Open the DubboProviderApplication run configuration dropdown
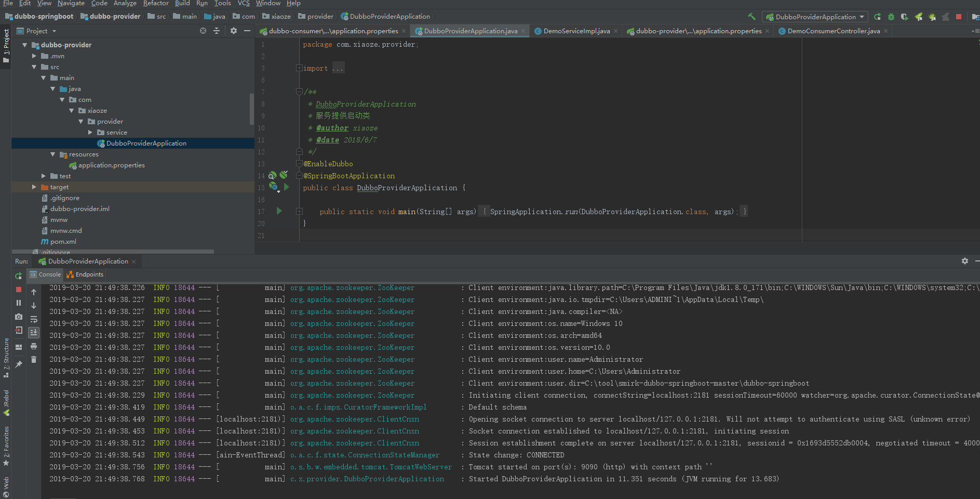 click(815, 17)
